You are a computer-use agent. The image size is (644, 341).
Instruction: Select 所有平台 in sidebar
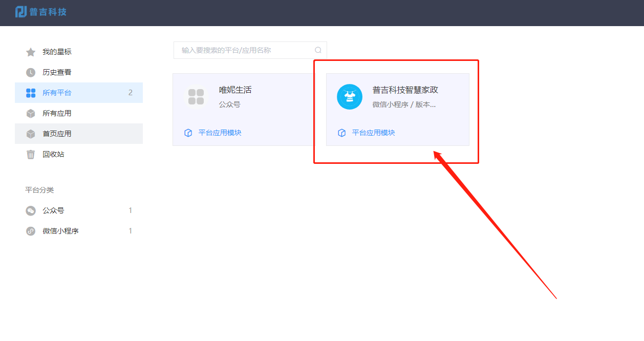tap(79, 93)
